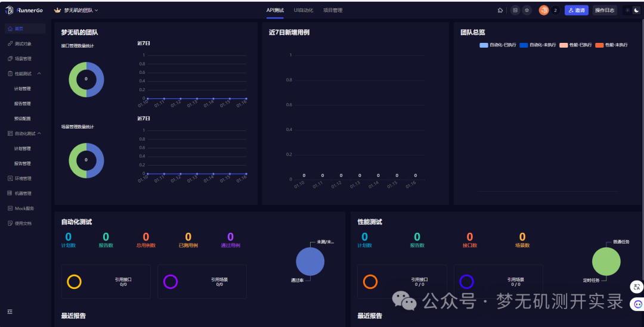Click 计划数 count in 自动化测试 panel
The image size is (644, 327).
click(x=68, y=240)
